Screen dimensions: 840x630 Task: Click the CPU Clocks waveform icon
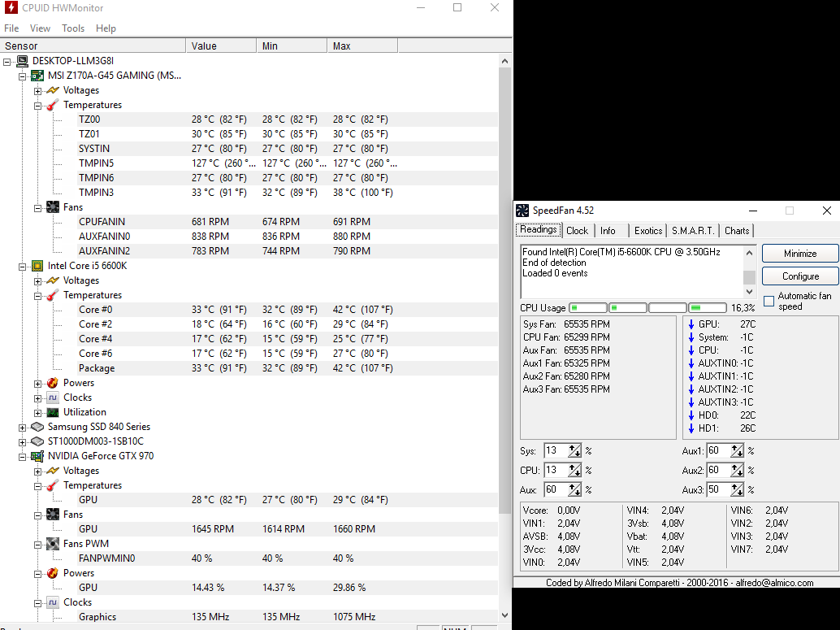[53, 398]
